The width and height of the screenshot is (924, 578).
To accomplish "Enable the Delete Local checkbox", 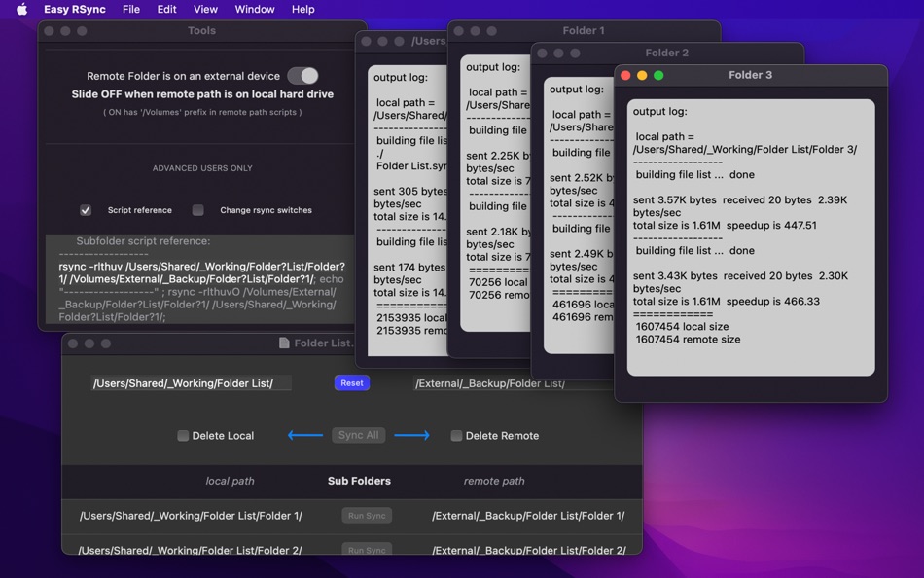I will click(x=183, y=435).
